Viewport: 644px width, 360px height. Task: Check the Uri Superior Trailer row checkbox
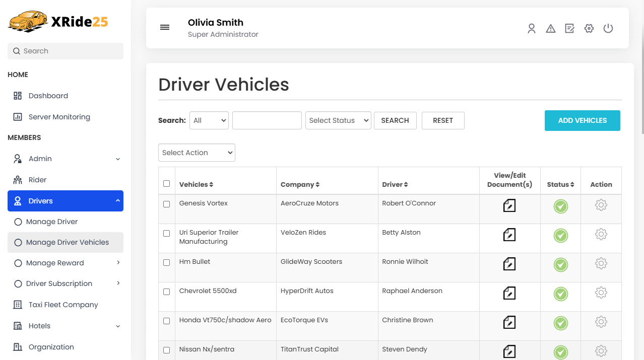(167, 234)
